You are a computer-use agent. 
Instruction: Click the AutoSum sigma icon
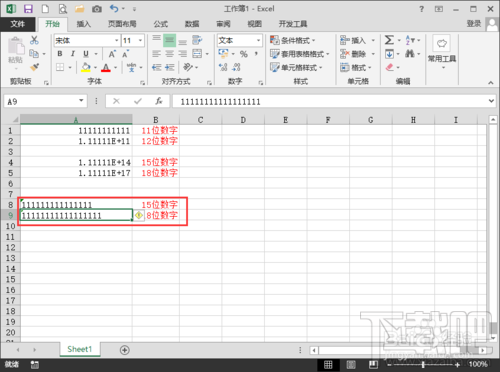pyautogui.click(x=389, y=40)
